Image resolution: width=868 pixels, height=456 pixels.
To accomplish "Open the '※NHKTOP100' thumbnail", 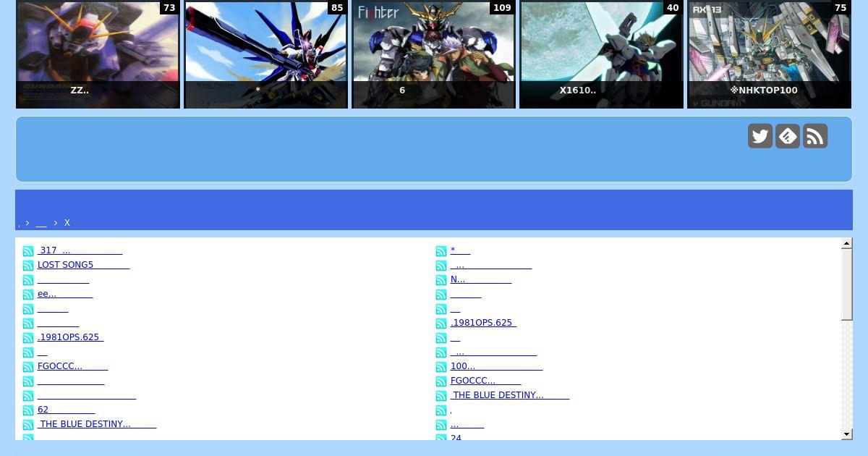I will (769, 54).
